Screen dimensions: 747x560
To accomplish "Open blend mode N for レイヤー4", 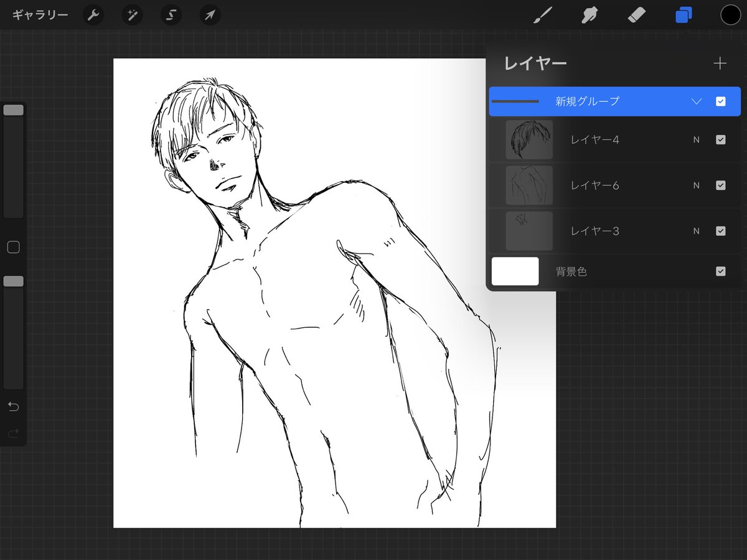I will tap(696, 140).
